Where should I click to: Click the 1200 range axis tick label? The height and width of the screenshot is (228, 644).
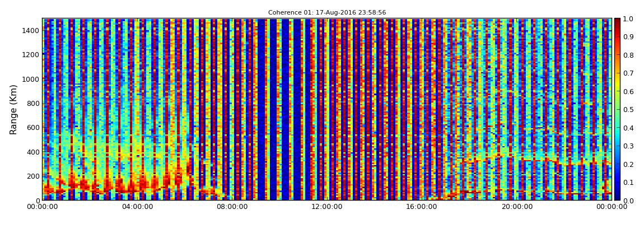31,55
